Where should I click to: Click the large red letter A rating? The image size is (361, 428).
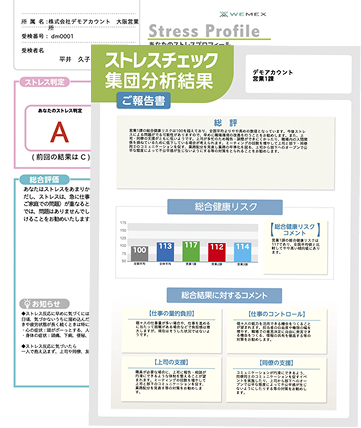coord(59,132)
